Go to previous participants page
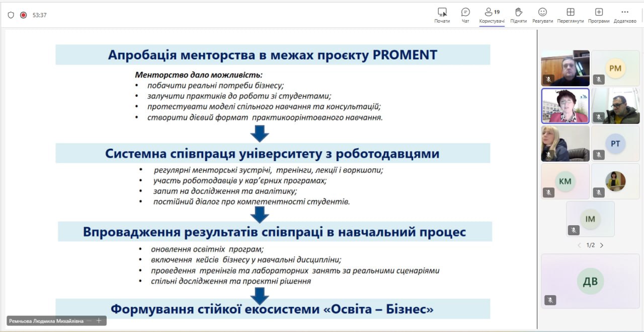Screen dimensions: 644x332 click(579, 245)
